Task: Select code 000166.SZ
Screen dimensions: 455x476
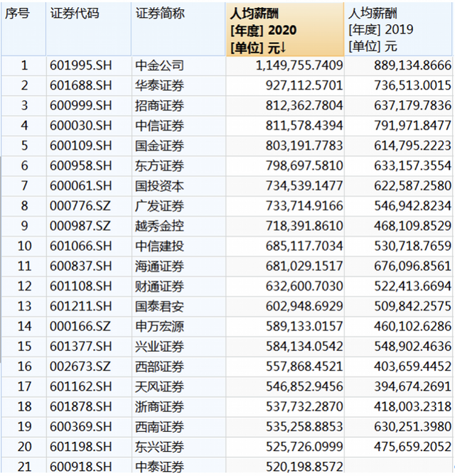Action: pos(89,326)
